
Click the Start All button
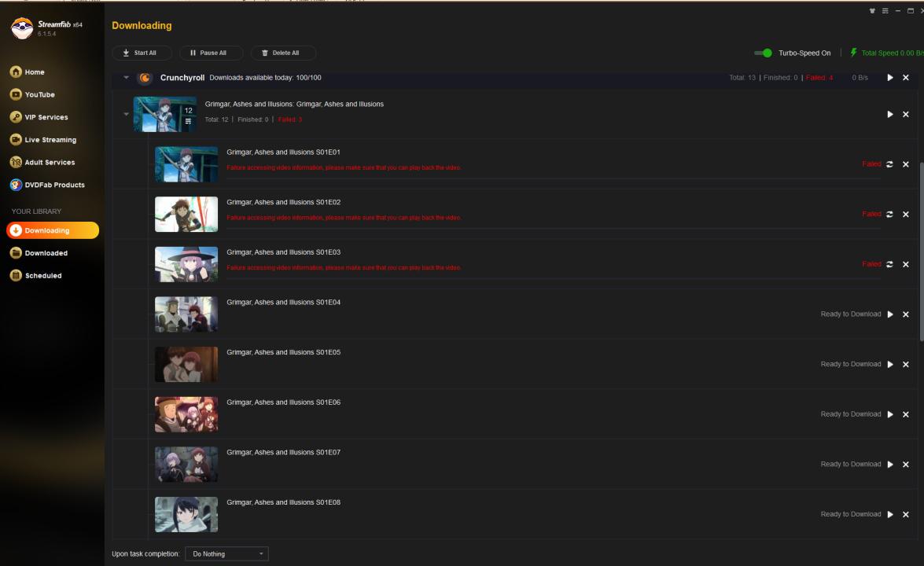click(x=142, y=53)
